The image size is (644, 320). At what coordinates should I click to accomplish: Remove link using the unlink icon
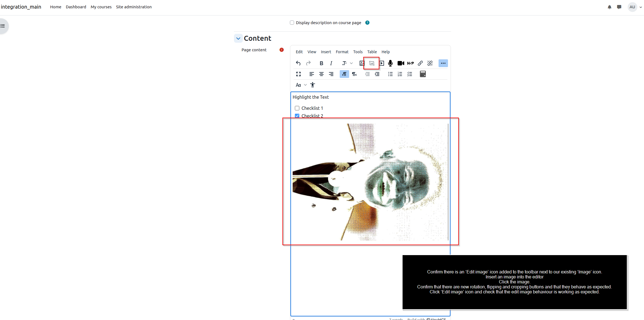(x=430, y=63)
